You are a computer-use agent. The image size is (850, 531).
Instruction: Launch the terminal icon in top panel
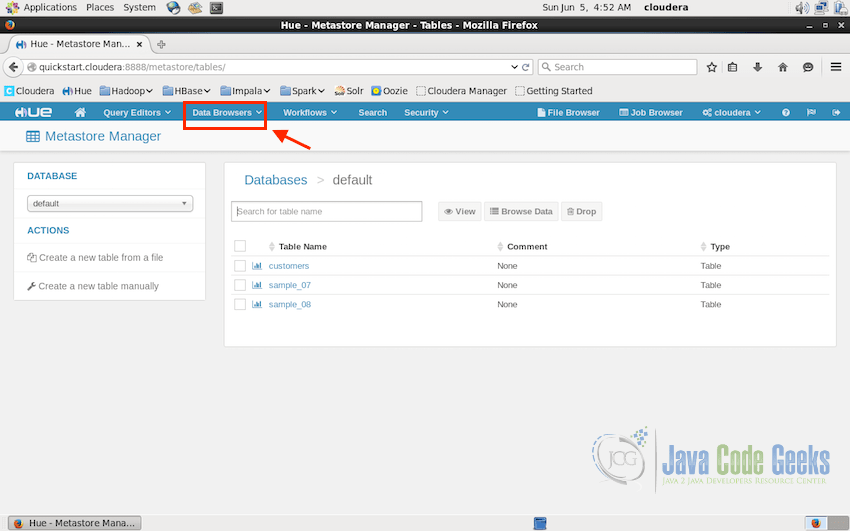coord(216,8)
